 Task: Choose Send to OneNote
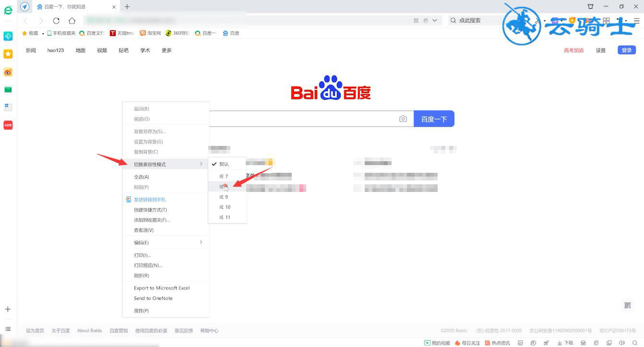pos(166,298)
